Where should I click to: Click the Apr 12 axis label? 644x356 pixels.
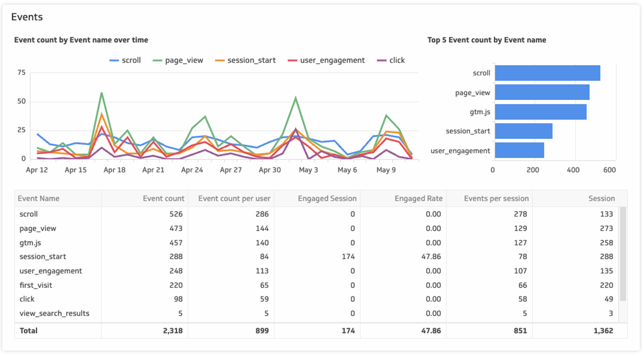37,170
